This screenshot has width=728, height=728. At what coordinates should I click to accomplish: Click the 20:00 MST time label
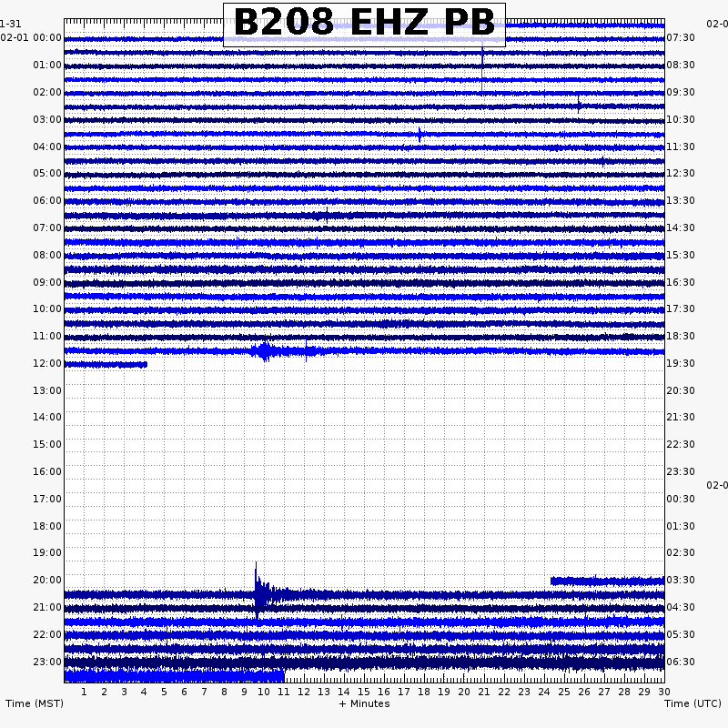(47, 580)
